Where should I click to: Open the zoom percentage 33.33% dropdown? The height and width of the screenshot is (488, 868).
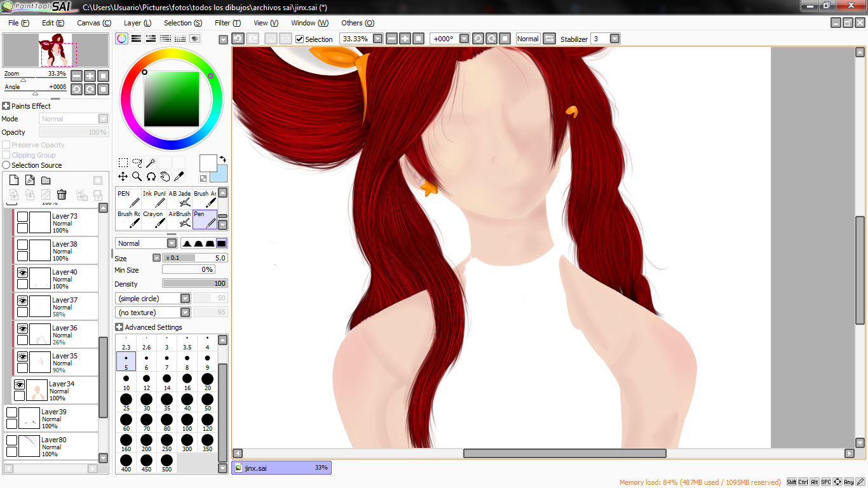point(378,39)
